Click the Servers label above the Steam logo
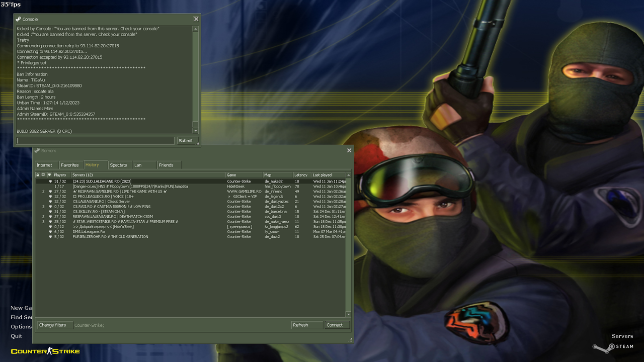The image size is (644, 362). tap(622, 336)
